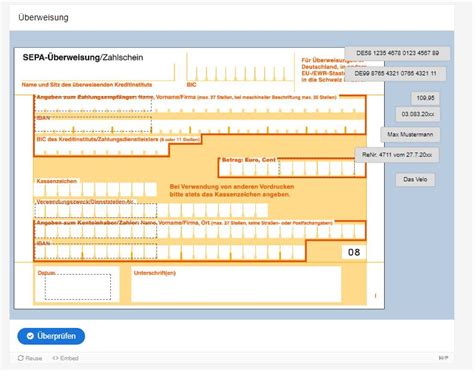Select the '109,95' amount label
Screen dimensions: 474x371
[425, 98]
